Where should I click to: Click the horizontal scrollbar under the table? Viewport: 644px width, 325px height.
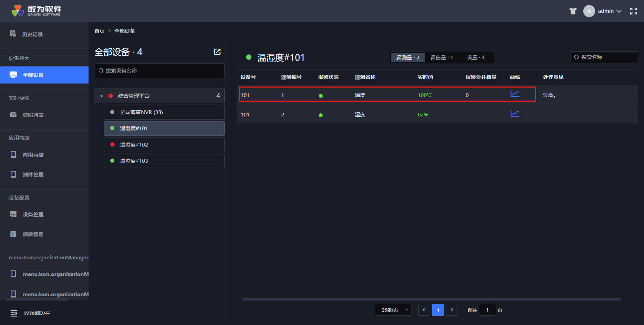[x=431, y=299]
